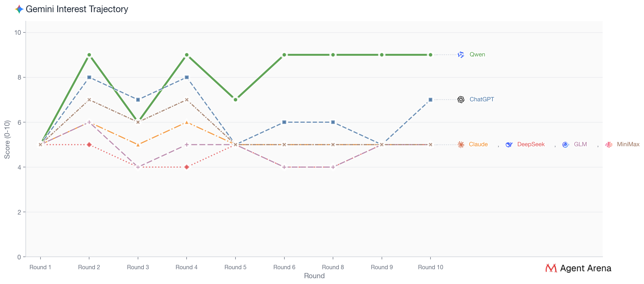The height and width of the screenshot is (284, 644).
Task: Select the ChatGPT legend label
Action: [482, 100]
